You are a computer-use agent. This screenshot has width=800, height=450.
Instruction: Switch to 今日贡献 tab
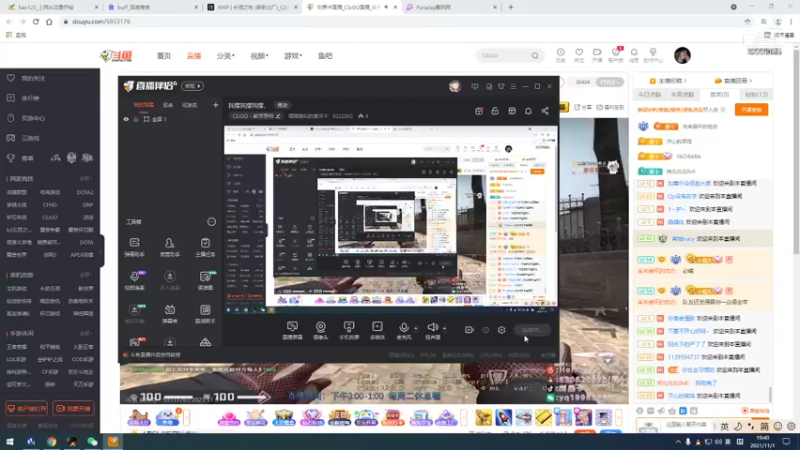[x=649, y=94]
